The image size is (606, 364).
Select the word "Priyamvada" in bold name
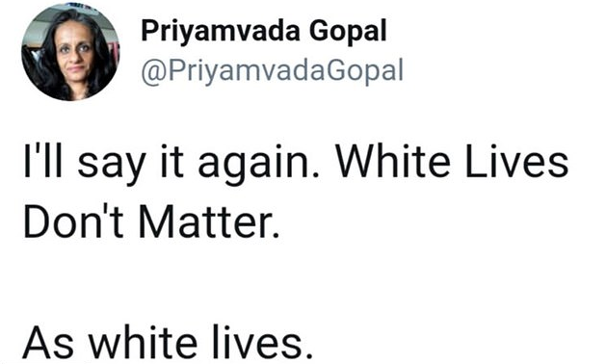[221, 32]
